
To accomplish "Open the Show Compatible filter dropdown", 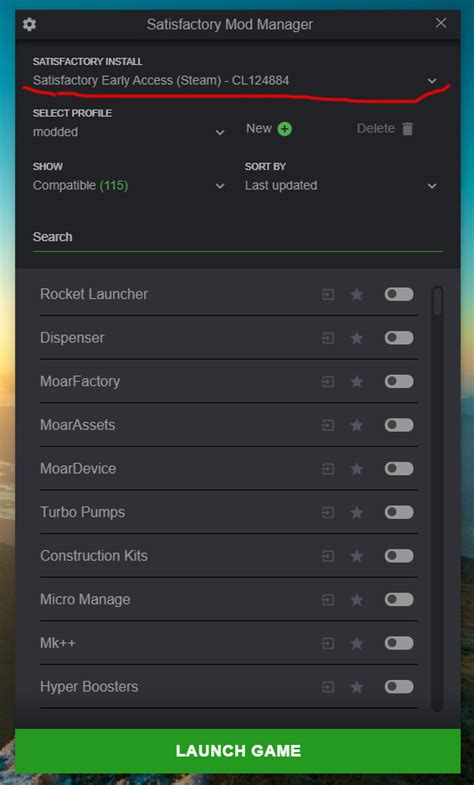I will 129,186.
